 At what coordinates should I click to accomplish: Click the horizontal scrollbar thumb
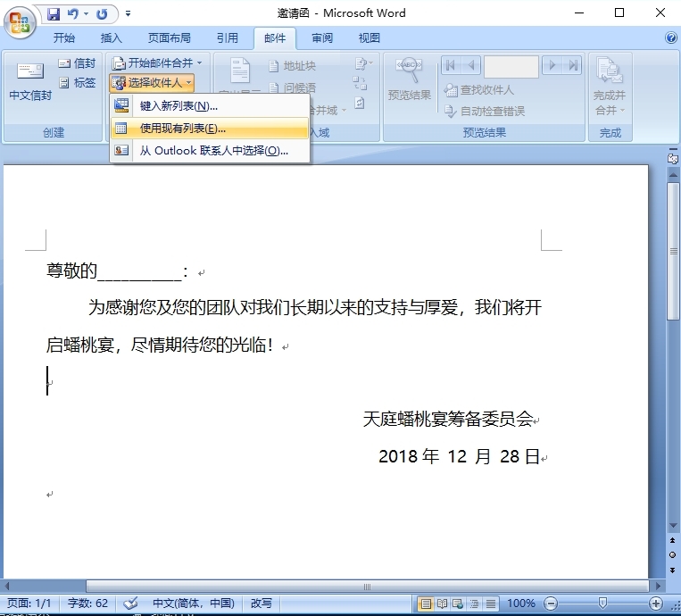367,587
